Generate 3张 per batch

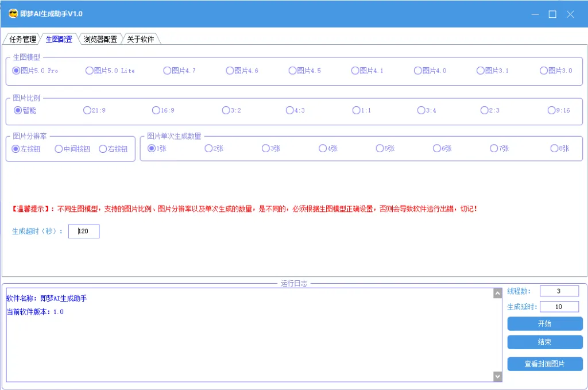click(271, 149)
